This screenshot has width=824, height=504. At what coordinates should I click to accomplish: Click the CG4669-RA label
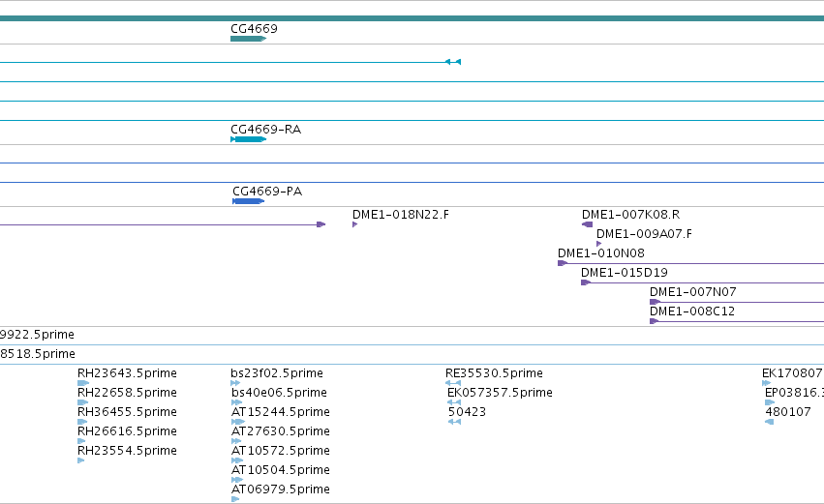266,130
